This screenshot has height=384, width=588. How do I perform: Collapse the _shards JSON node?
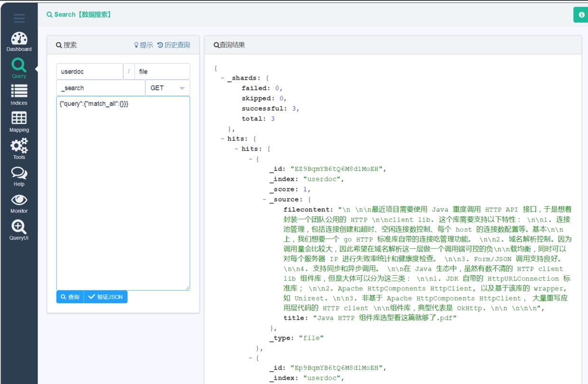coord(223,78)
